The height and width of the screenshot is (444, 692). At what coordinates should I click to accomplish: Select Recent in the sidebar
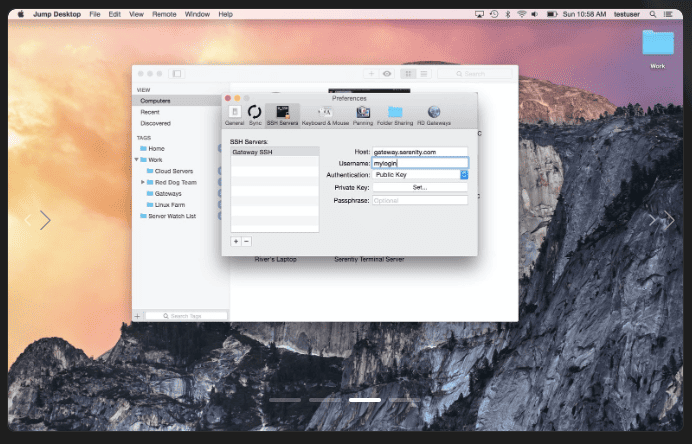(x=150, y=112)
